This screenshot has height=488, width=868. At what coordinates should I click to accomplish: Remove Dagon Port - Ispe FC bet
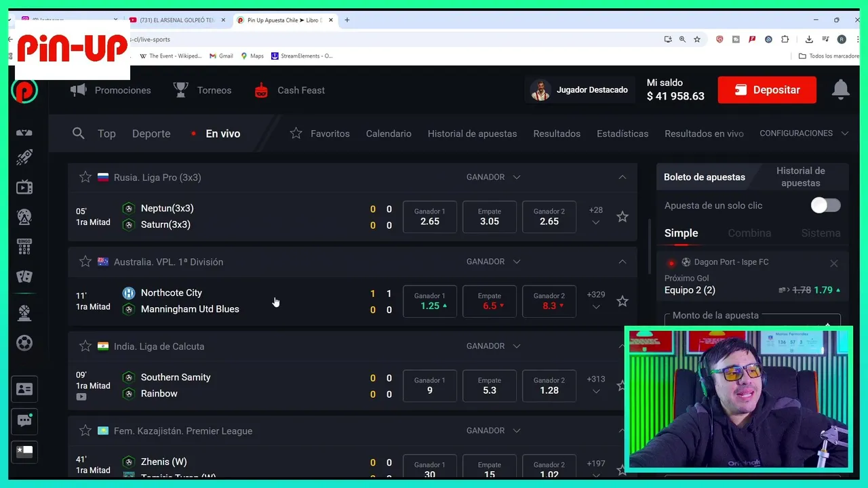pyautogui.click(x=834, y=263)
